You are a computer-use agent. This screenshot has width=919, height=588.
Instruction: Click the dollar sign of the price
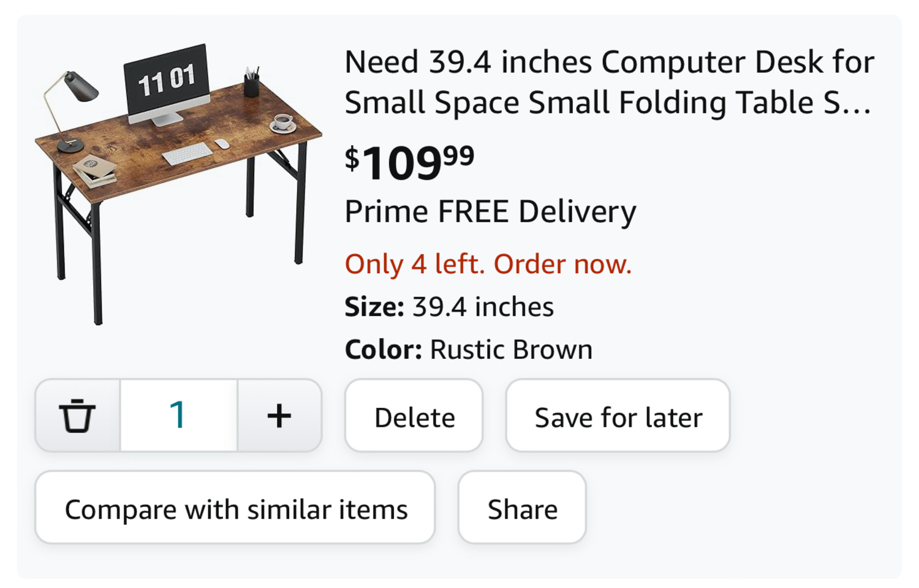(x=352, y=159)
